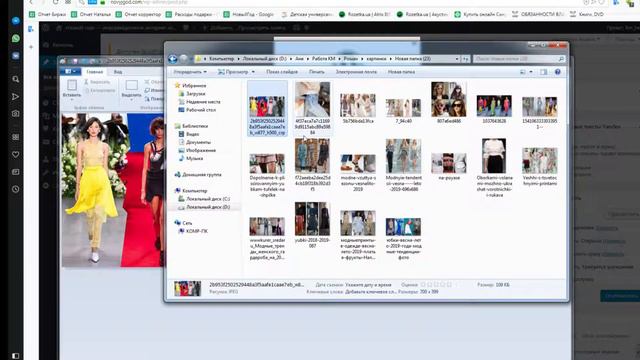The image size is (640, 360).
Task: Open the Paint file menu button
Action: pos(70,72)
